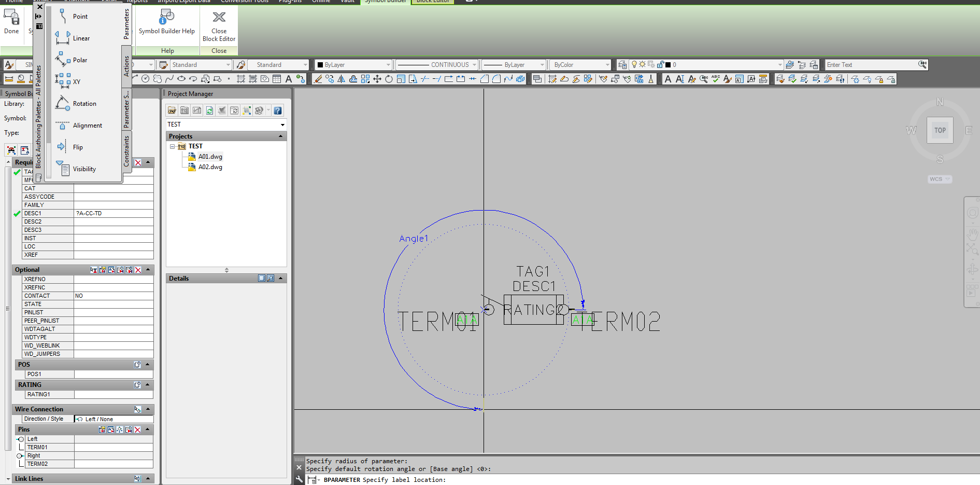Click the find text magnifier icon
The image size is (980, 485).
point(922,64)
